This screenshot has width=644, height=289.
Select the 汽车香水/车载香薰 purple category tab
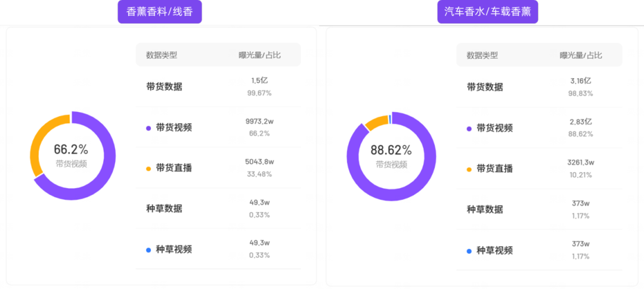487,11
